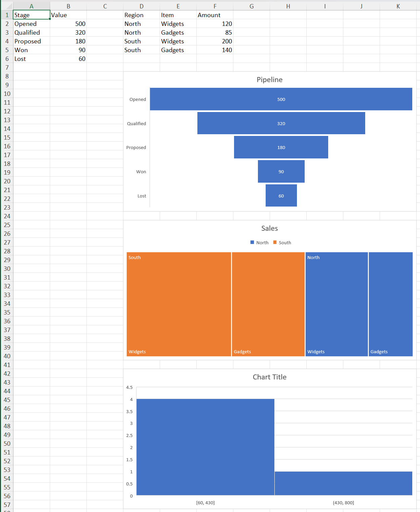
Task: Click the 'Value' header cell
Action: pos(68,15)
